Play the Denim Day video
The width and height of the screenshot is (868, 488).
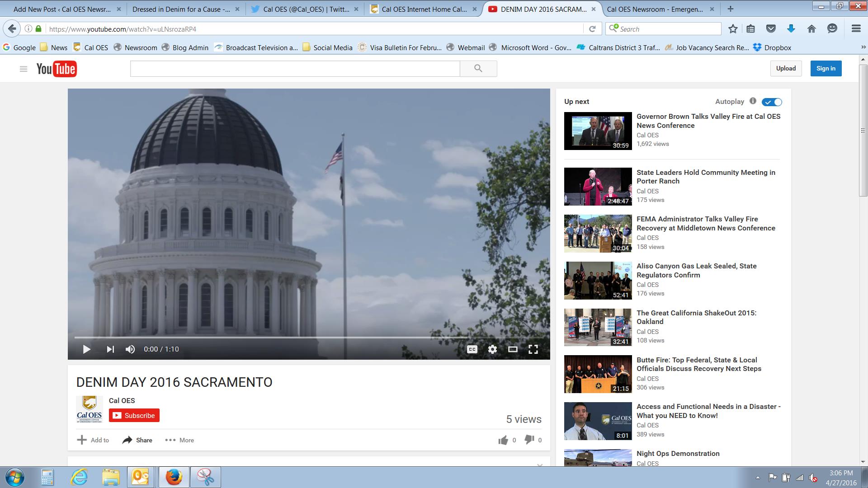click(86, 349)
